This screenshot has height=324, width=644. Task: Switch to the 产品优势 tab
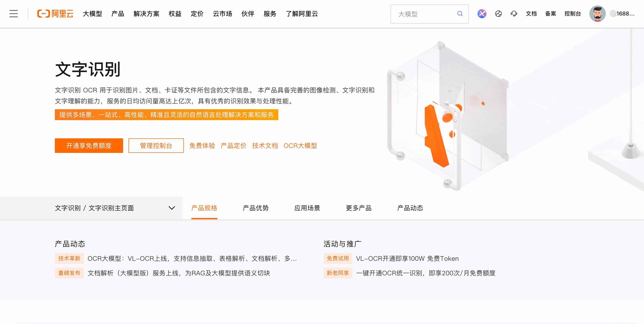(256, 208)
